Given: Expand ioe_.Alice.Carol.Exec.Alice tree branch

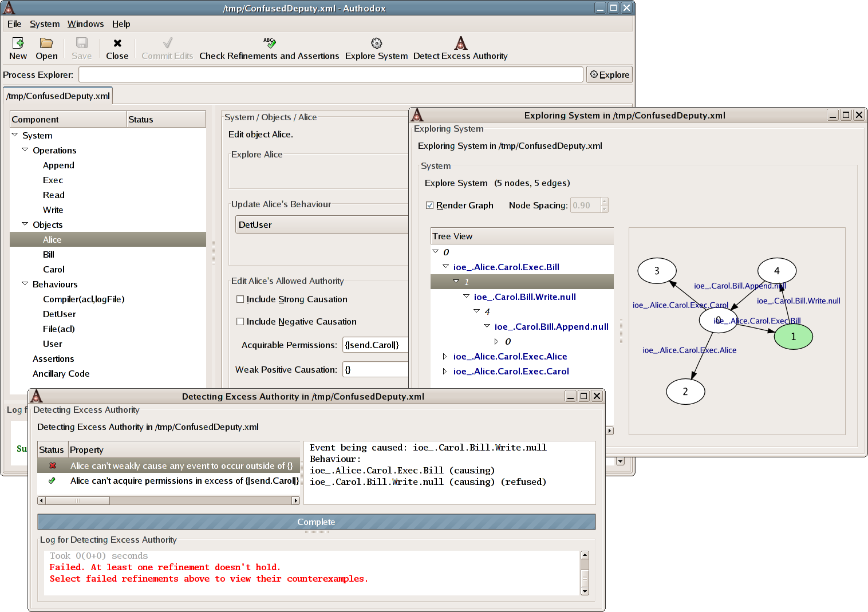Looking at the screenshot, I should tap(445, 356).
